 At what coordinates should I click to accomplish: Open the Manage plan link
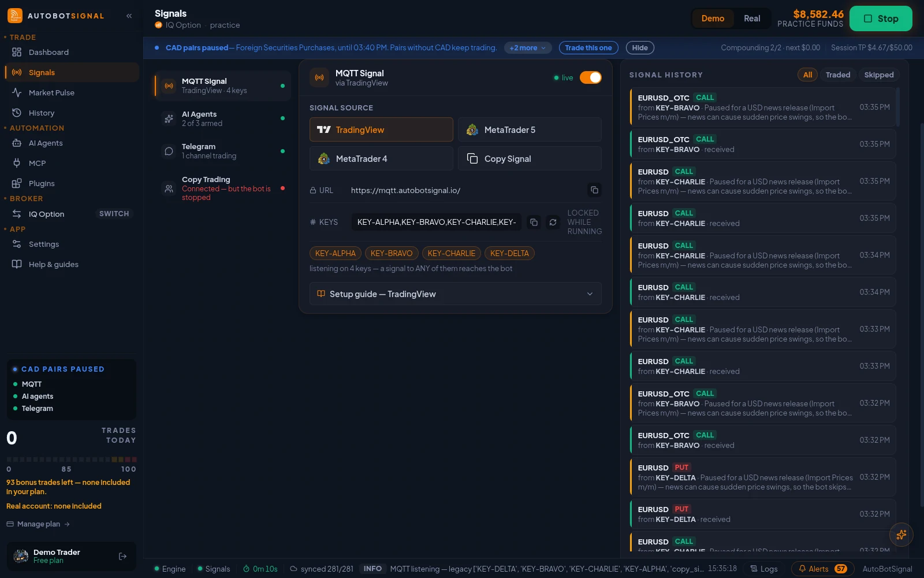[x=38, y=524]
